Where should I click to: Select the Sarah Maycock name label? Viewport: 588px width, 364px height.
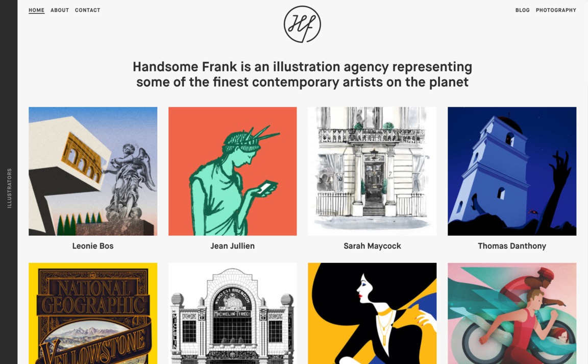click(x=373, y=246)
